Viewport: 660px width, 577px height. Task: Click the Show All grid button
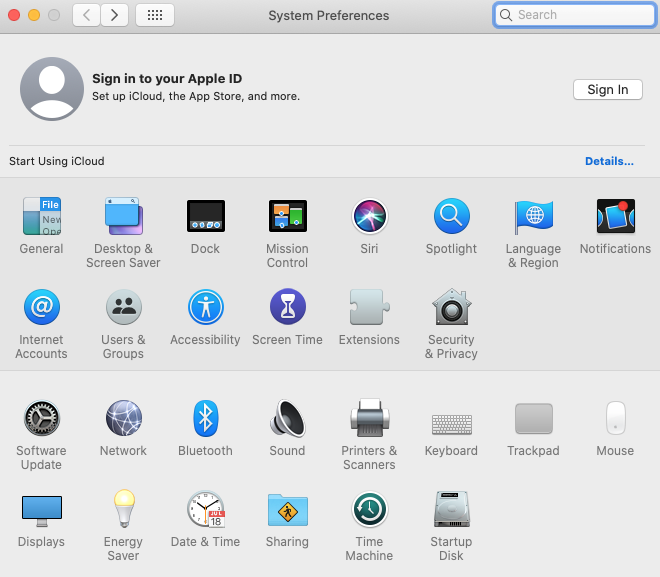click(154, 15)
